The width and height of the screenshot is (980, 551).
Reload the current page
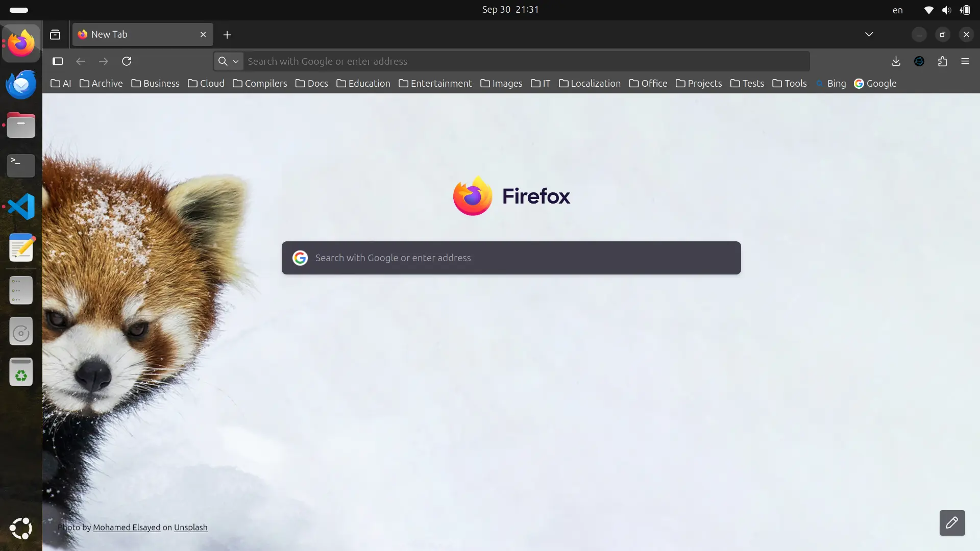127,61
